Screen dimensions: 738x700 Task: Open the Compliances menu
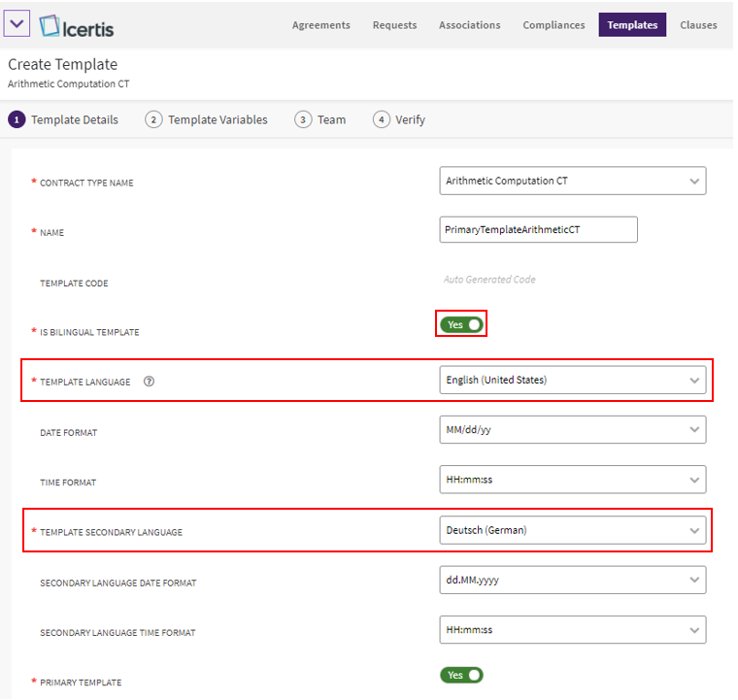(x=553, y=25)
